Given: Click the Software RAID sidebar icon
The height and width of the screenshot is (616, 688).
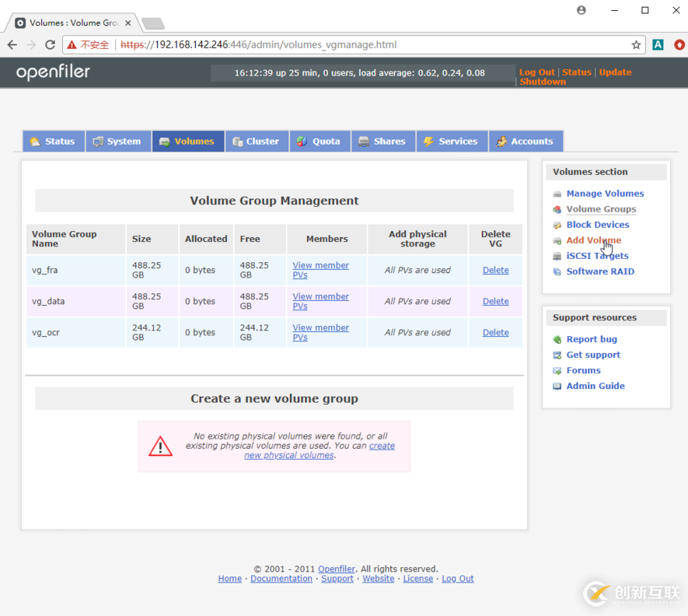Looking at the screenshot, I should pos(557,271).
